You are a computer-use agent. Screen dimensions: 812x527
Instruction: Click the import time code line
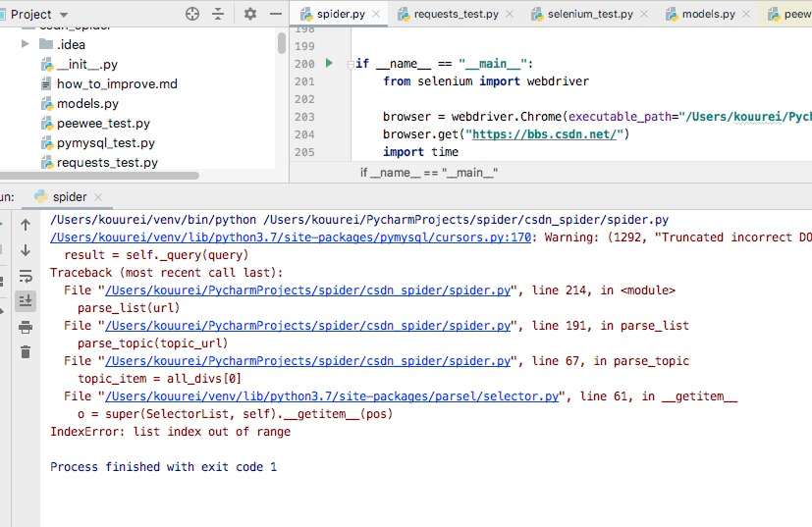point(420,152)
